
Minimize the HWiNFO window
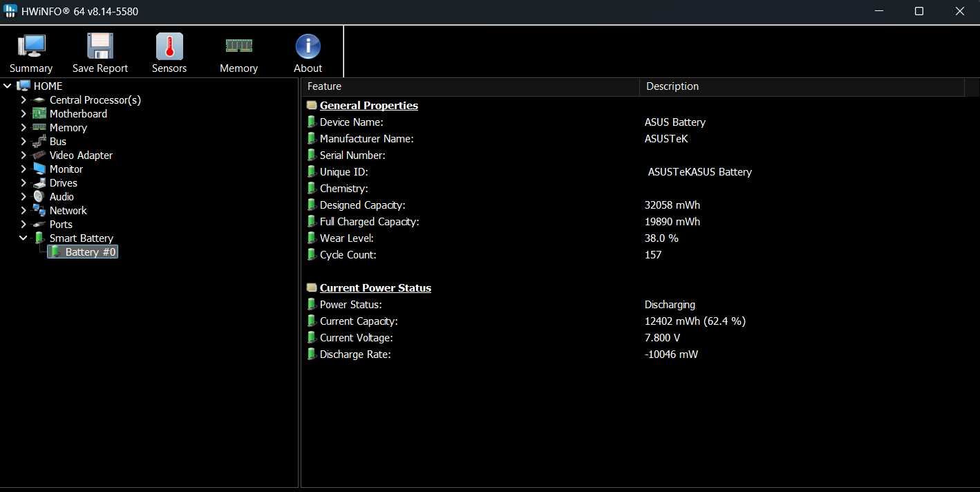coord(879,11)
